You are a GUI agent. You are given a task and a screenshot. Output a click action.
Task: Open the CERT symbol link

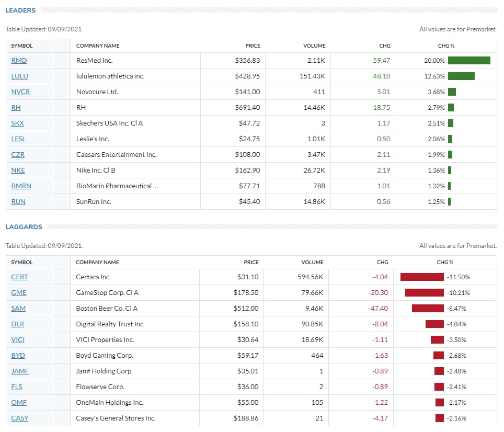coord(20,277)
